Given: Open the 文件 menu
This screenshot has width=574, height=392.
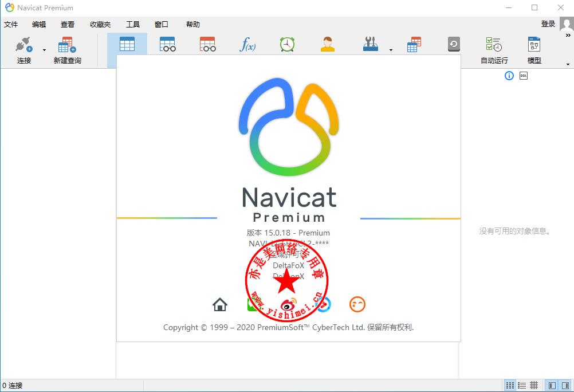Looking at the screenshot, I should point(11,25).
